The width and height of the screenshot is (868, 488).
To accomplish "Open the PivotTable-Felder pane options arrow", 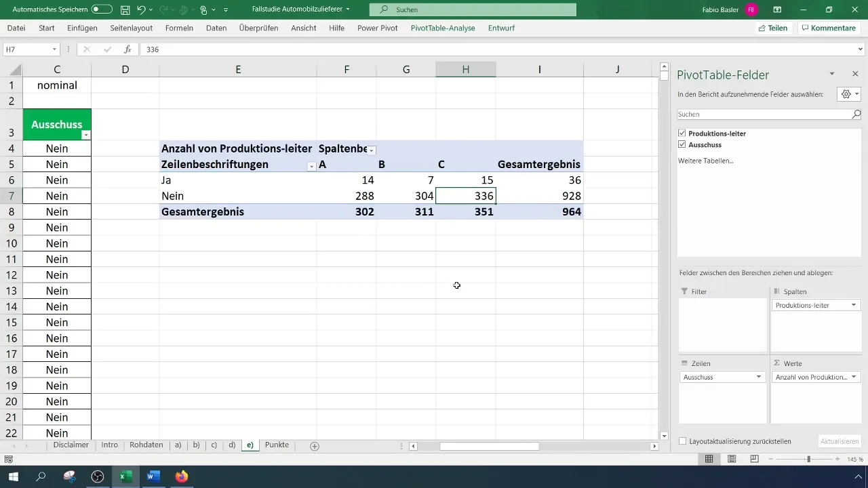I will (x=832, y=73).
